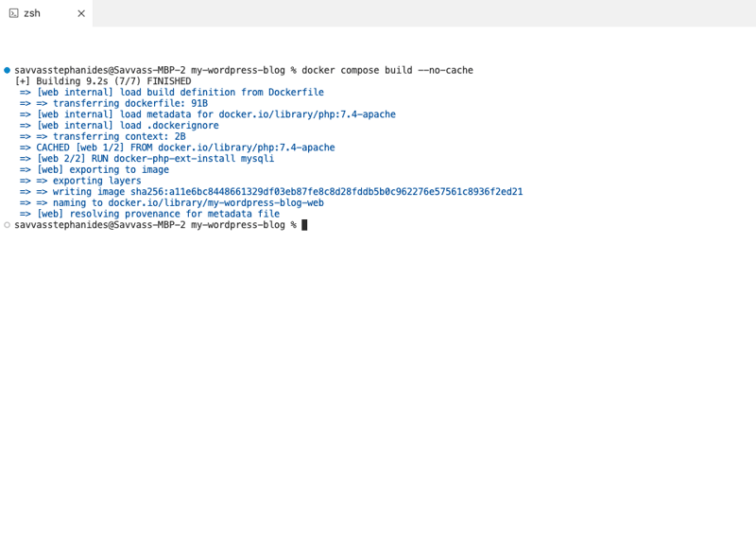The height and width of the screenshot is (539, 756).
Task: Select the zsh terminal tab
Action: [x=45, y=13]
